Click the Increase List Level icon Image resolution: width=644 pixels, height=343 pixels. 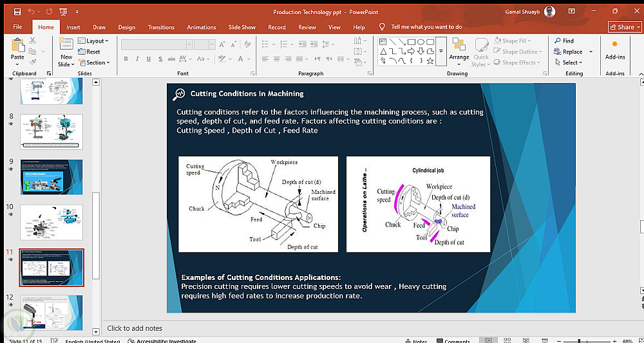(314, 44)
